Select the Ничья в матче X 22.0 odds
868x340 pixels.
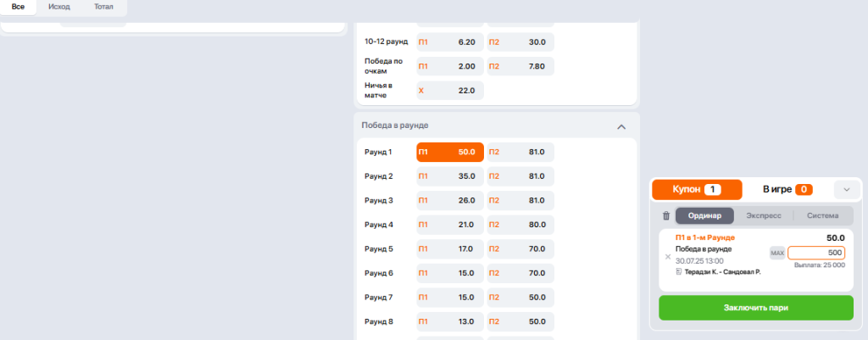[x=450, y=90]
